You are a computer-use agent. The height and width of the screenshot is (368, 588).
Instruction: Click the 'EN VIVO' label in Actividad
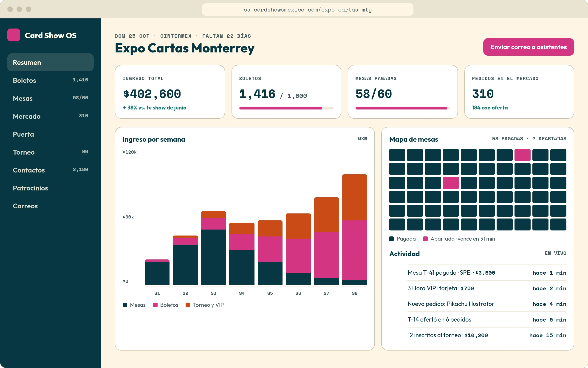point(555,253)
